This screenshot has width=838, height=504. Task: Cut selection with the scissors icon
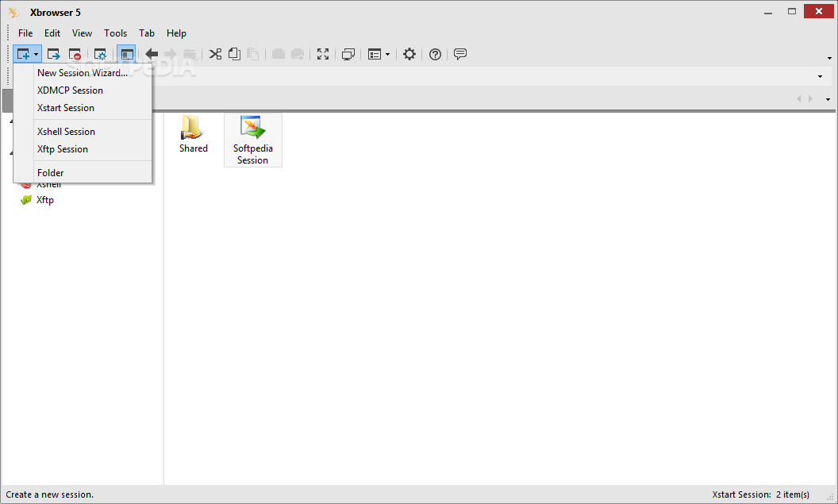point(215,54)
